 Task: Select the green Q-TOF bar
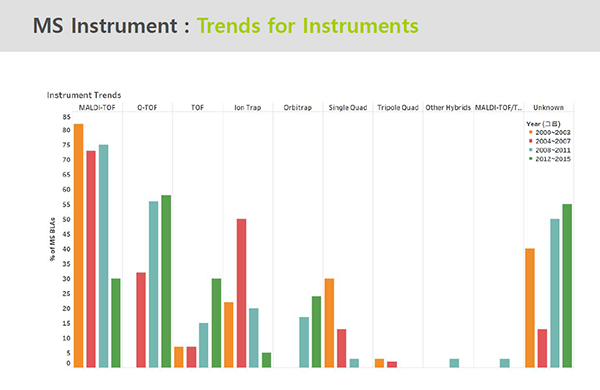coord(166,281)
